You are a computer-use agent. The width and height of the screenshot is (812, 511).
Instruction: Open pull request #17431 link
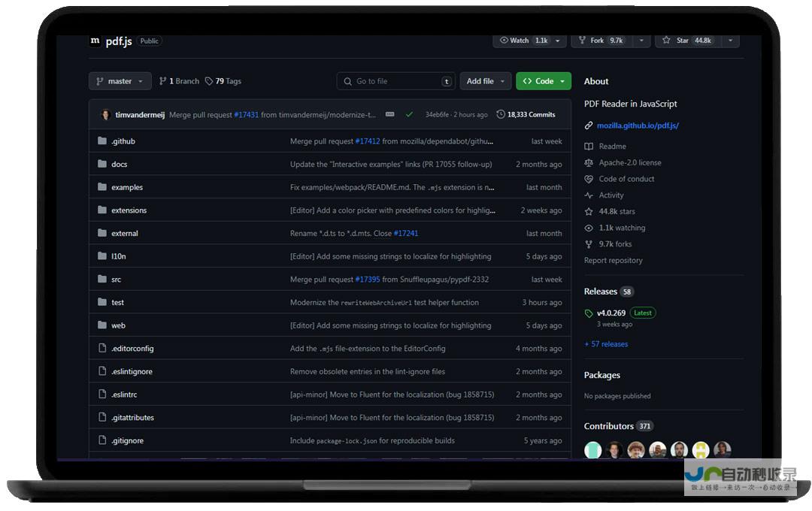(246, 115)
